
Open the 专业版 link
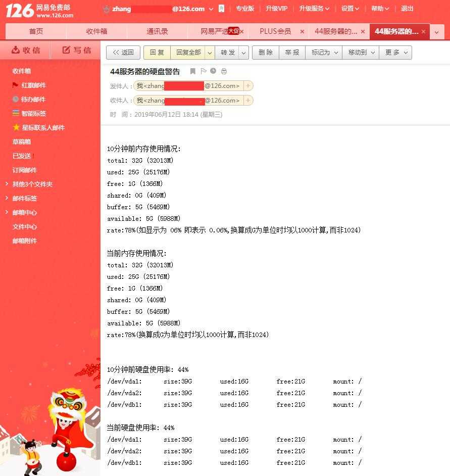click(x=245, y=9)
